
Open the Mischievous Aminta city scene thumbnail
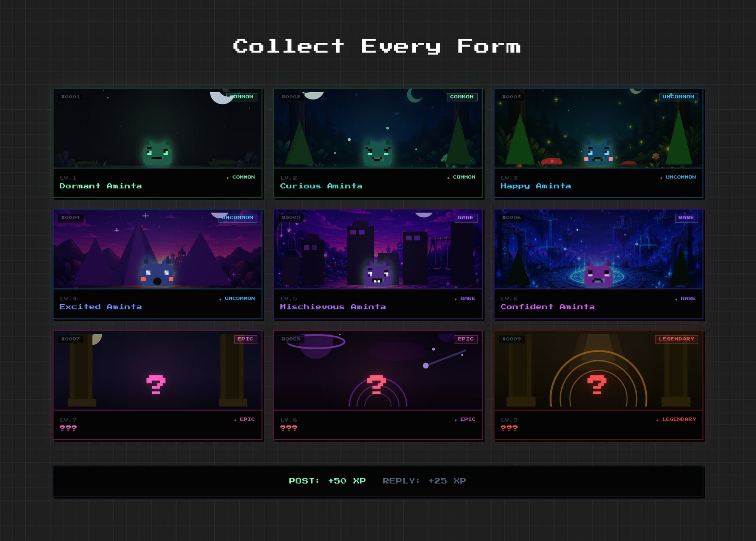pyautogui.click(x=378, y=249)
